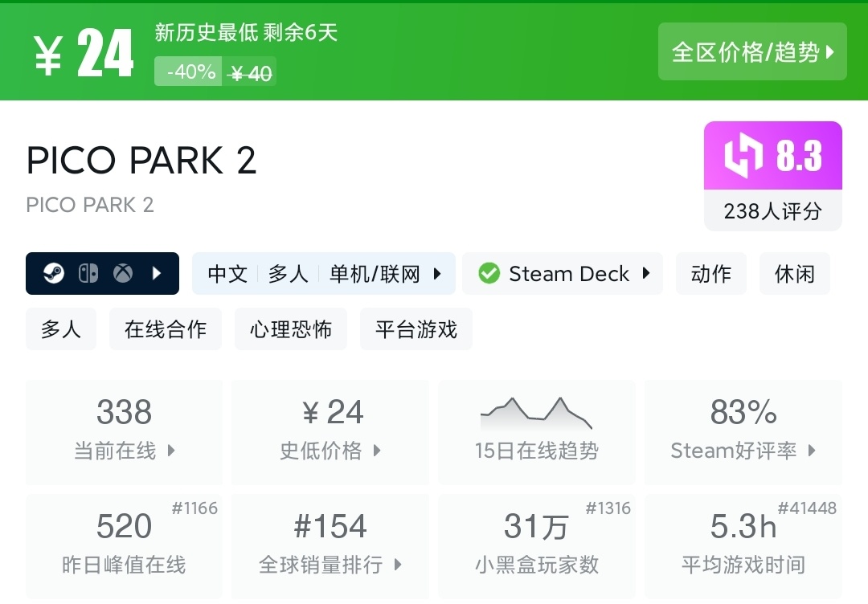Select the 心理恐怖 tag
Screen dimensions: 868x604
(x=291, y=329)
